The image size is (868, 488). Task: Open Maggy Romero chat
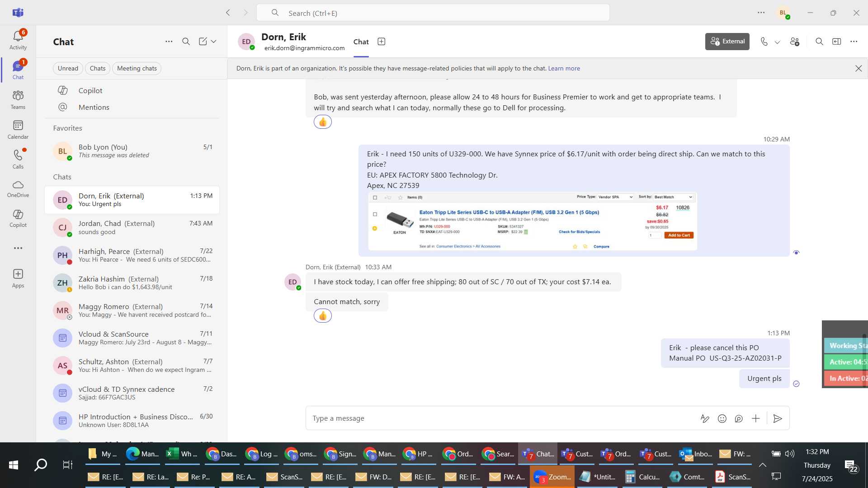click(x=132, y=310)
